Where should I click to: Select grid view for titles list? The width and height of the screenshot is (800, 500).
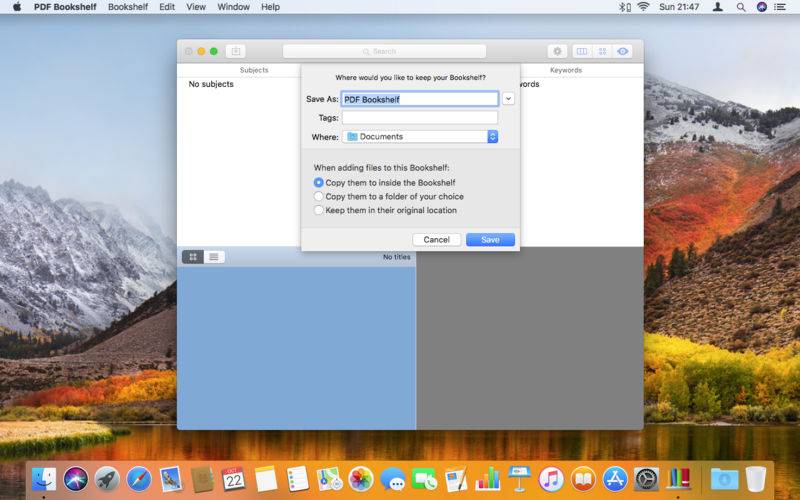click(193, 257)
